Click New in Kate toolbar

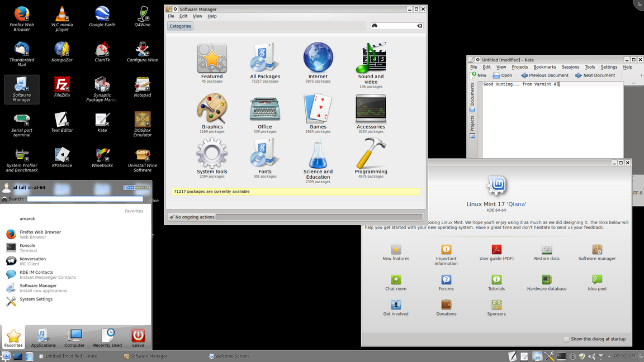(479, 75)
